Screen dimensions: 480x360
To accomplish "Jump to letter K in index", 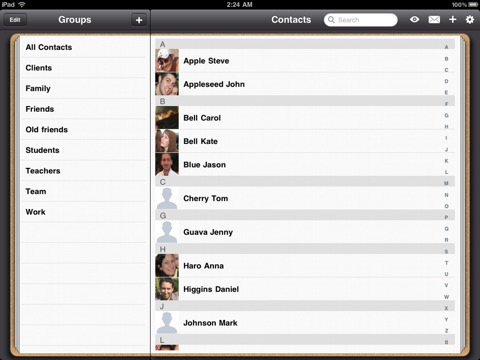I will point(446,161).
